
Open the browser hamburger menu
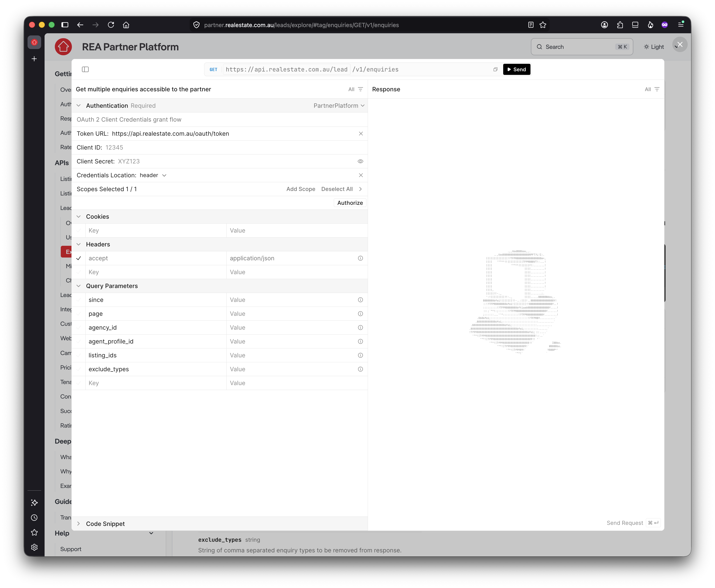coord(680,24)
